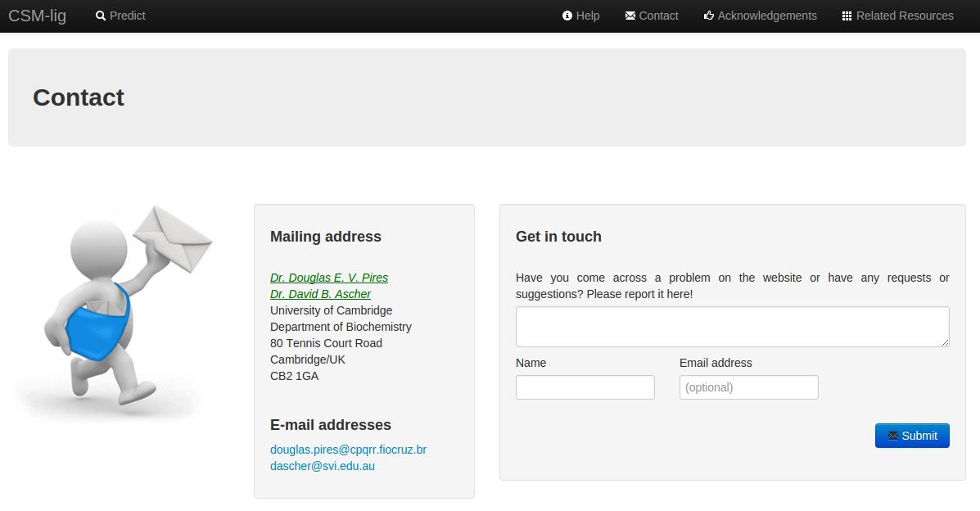Viewport: 980px width, 511px height.
Task: Click the thumbs-up icon beside Acknowledgements
Action: coord(709,16)
